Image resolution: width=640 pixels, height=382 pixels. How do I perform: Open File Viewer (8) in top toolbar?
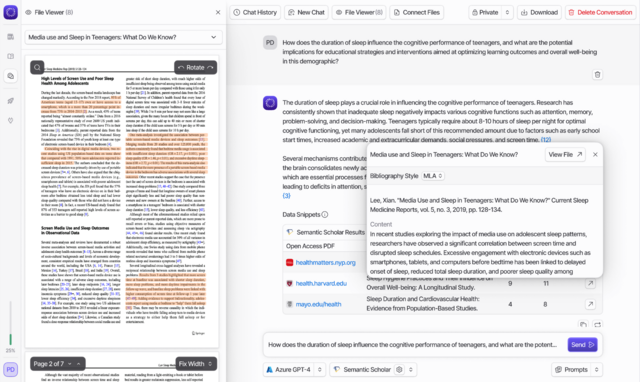(359, 12)
